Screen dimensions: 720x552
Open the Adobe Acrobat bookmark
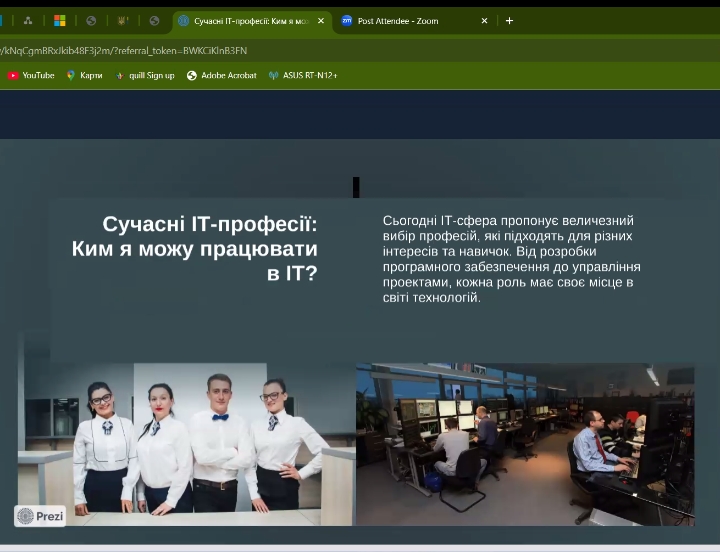coord(221,75)
